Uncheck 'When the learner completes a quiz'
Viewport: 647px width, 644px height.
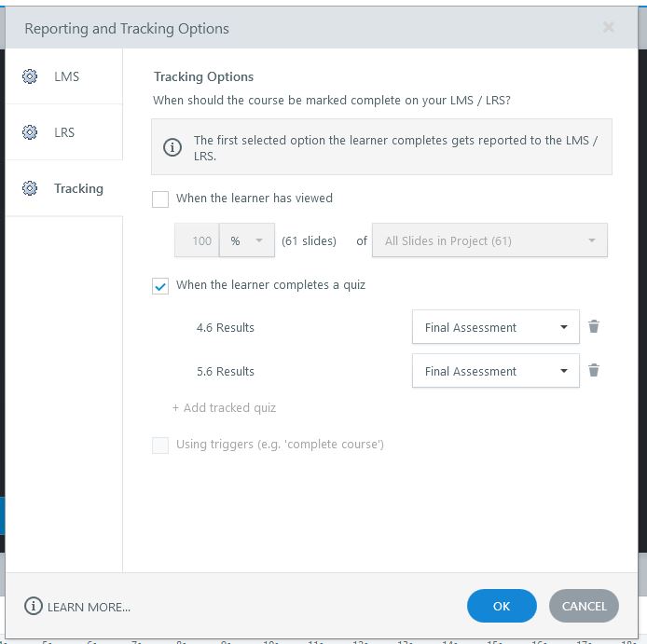pyautogui.click(x=160, y=285)
